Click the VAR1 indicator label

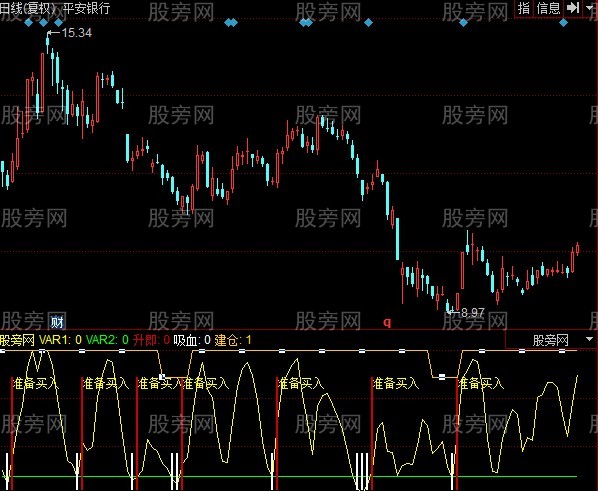(x=60, y=340)
